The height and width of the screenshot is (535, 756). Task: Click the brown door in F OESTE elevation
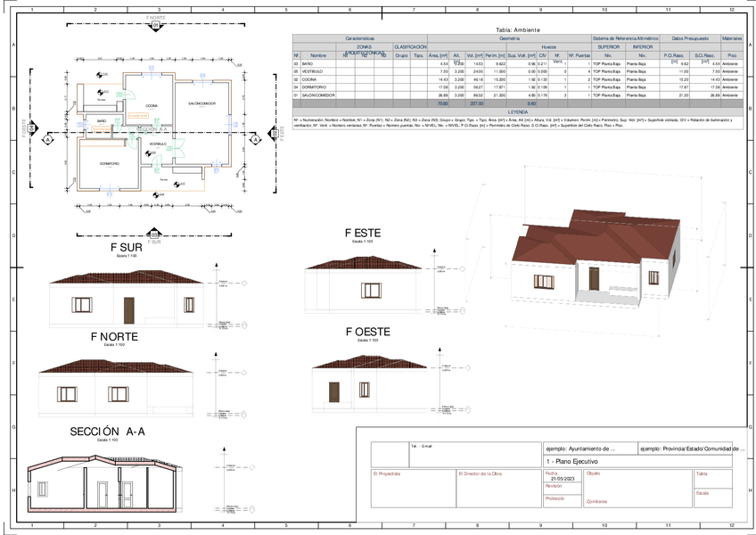click(x=333, y=392)
